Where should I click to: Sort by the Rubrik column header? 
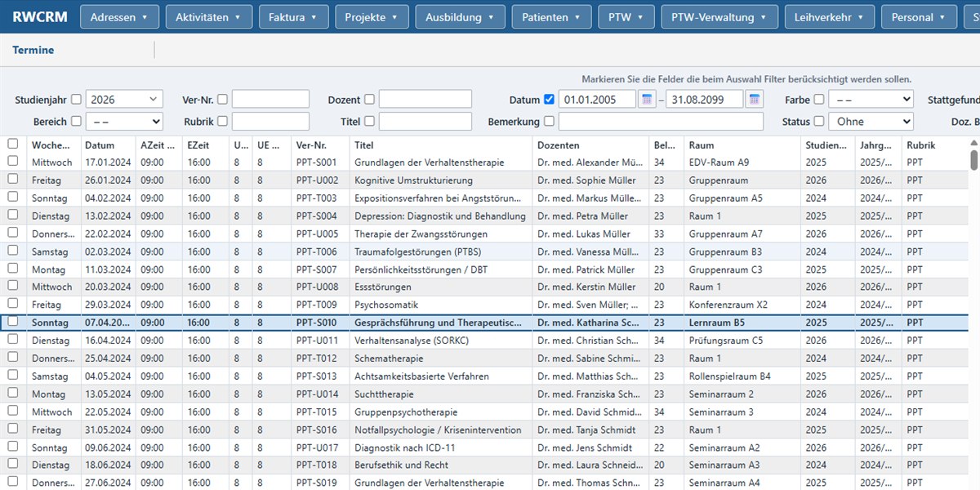click(x=934, y=145)
